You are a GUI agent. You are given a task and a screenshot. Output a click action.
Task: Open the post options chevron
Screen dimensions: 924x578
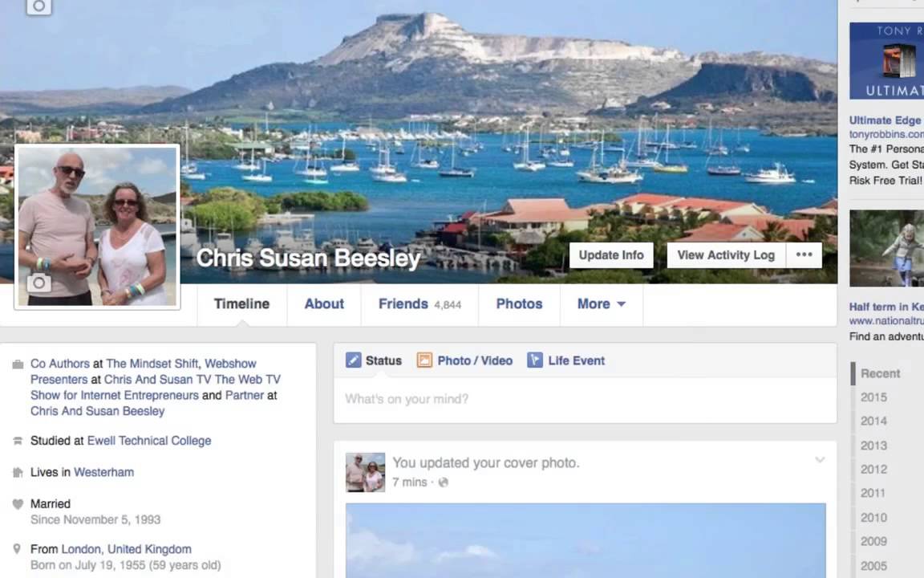[x=820, y=459]
